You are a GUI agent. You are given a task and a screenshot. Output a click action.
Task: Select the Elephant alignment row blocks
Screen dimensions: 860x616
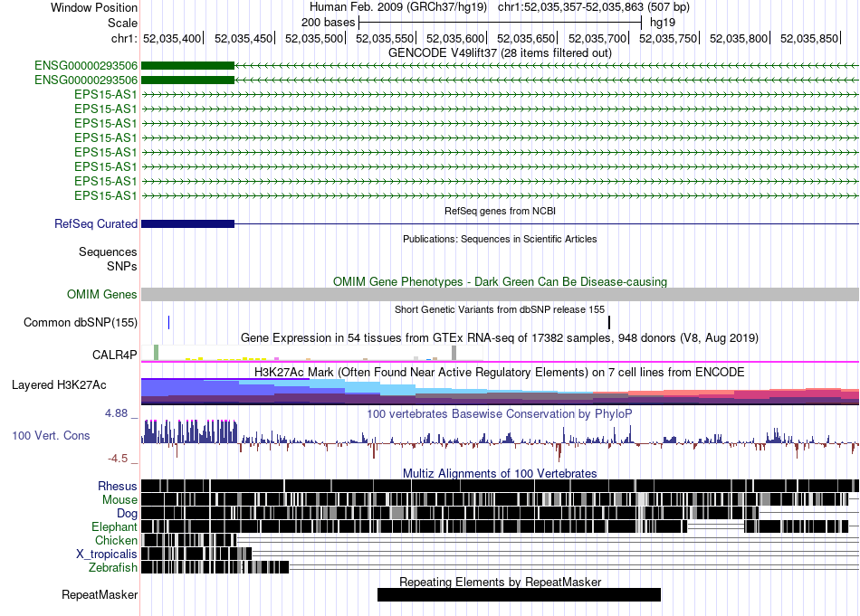(494, 526)
